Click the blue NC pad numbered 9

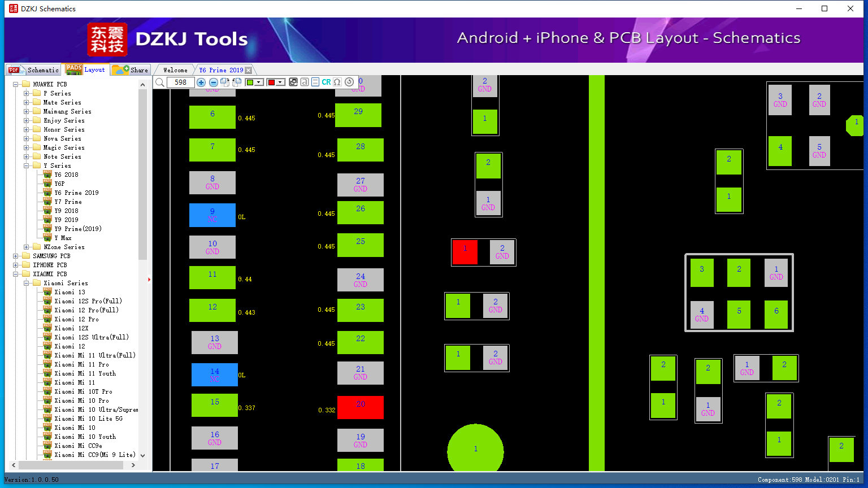(x=212, y=215)
